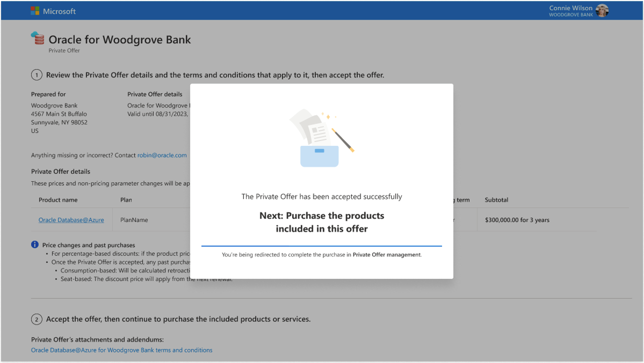Click the blue info icon beside Price changes
Image resolution: width=644 pixels, height=363 pixels.
click(35, 245)
